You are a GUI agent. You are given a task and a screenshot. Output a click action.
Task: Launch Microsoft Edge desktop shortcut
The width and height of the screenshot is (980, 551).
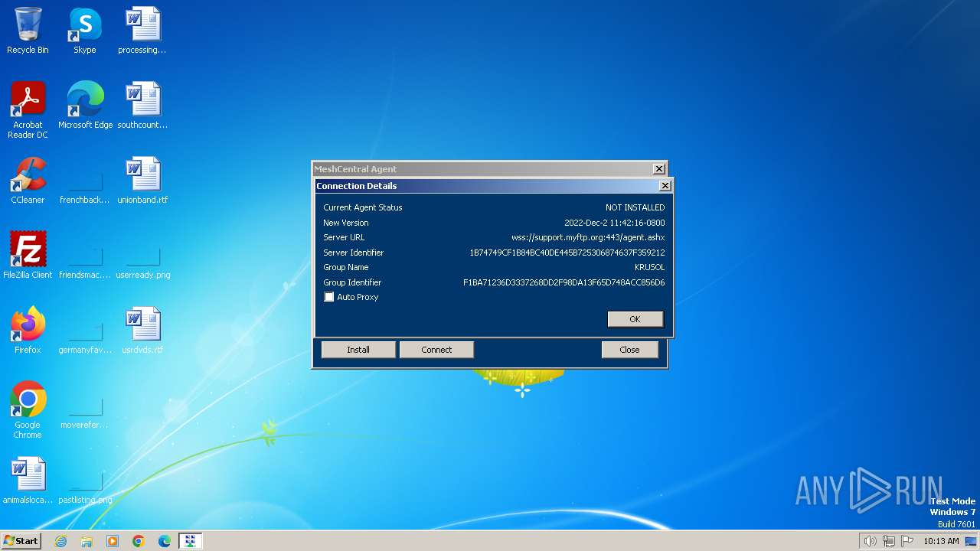click(85, 105)
